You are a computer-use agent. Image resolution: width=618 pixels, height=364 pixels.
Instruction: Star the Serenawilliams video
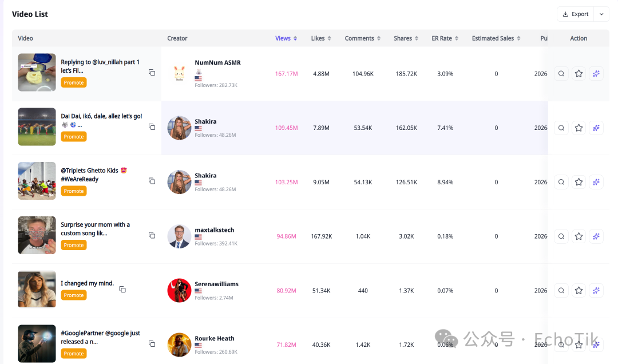[x=579, y=291]
